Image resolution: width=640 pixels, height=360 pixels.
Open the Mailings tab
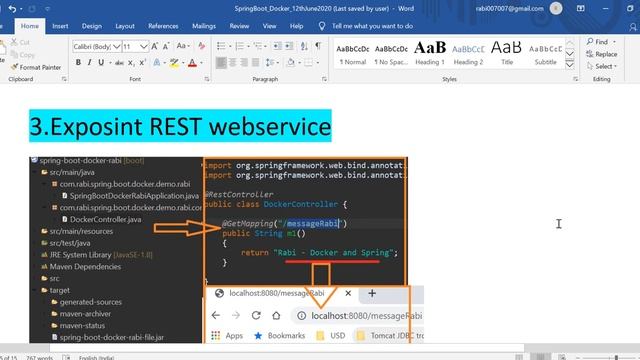tap(204, 26)
